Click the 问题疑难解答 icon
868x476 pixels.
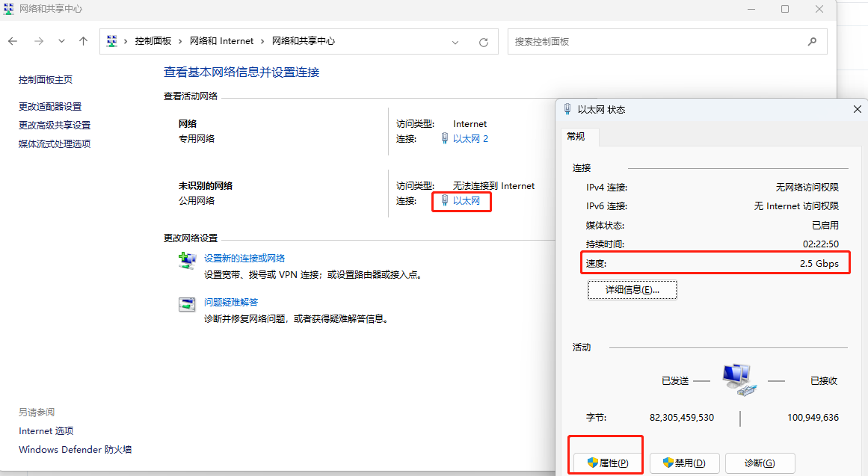point(187,304)
